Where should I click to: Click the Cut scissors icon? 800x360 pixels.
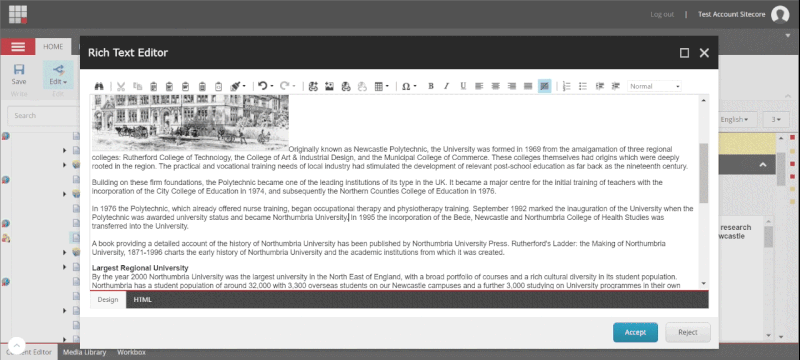[x=121, y=87]
